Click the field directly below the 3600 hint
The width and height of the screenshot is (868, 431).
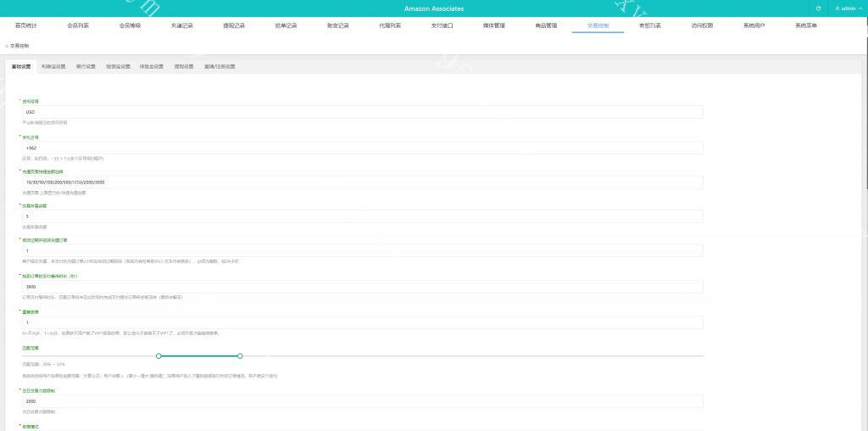pyautogui.click(x=363, y=322)
